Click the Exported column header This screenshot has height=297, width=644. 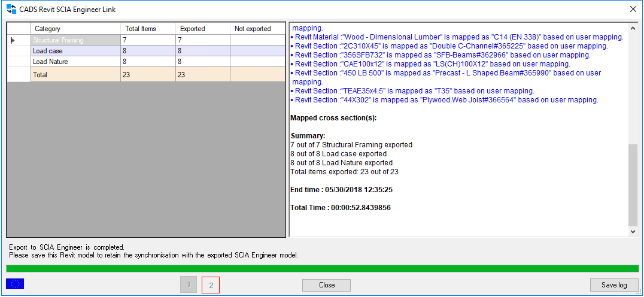coord(202,29)
